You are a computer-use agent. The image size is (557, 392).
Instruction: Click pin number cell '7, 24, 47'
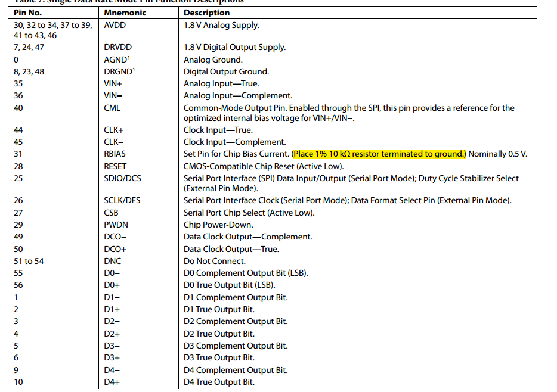click(x=29, y=47)
